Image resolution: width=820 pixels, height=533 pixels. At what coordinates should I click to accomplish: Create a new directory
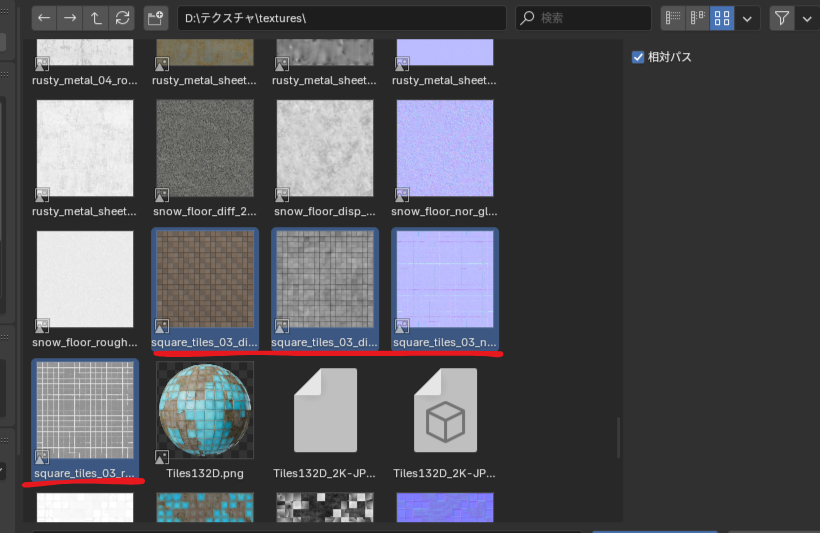[156, 18]
